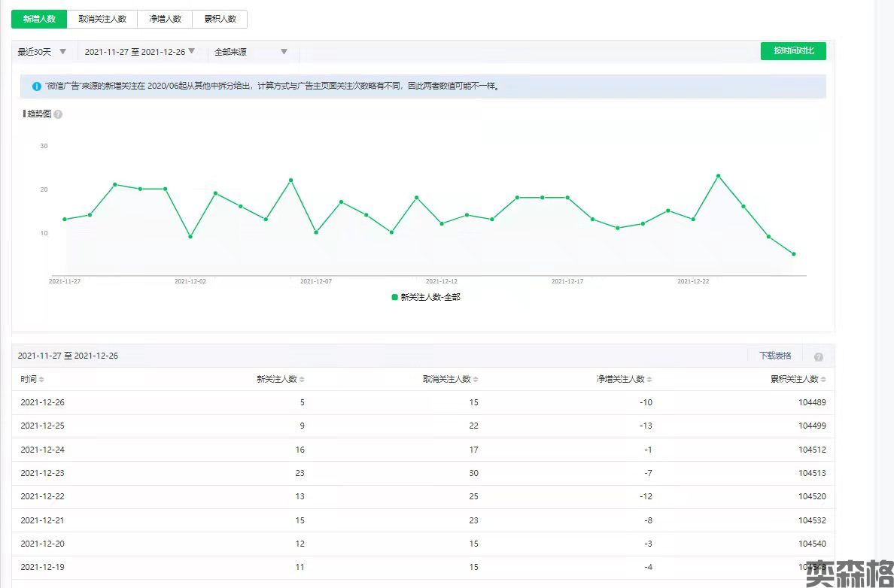The width and height of the screenshot is (894, 588).
Task: Click the last data point on the chart line
Action: click(793, 254)
